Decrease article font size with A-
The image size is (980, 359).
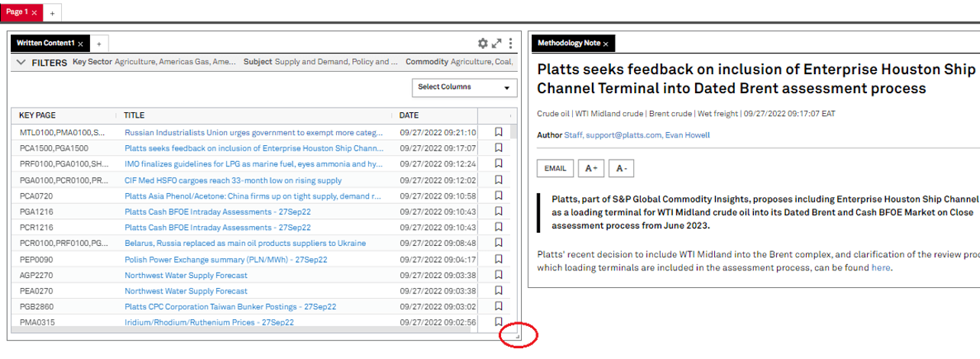(x=621, y=168)
